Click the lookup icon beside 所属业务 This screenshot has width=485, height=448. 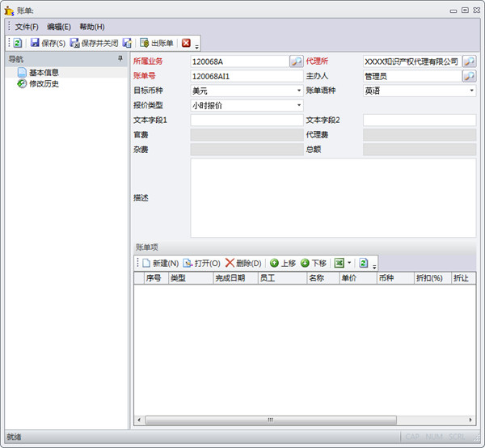click(297, 61)
